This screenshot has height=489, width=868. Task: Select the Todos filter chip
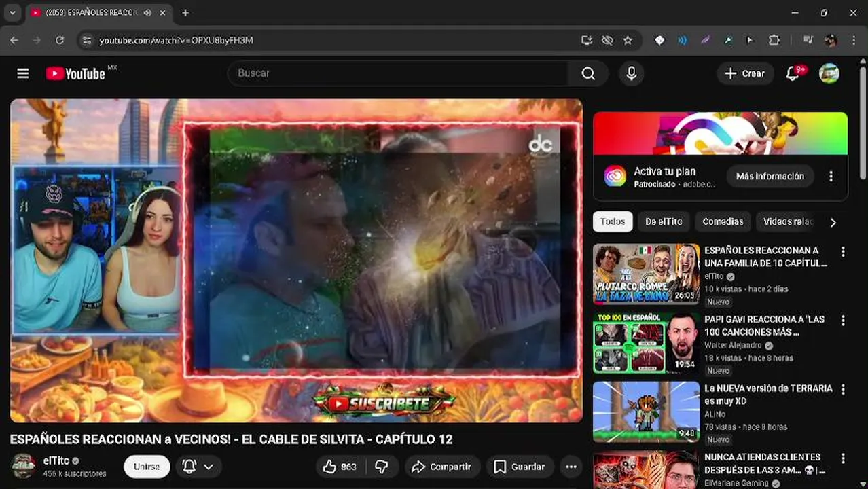coord(613,221)
